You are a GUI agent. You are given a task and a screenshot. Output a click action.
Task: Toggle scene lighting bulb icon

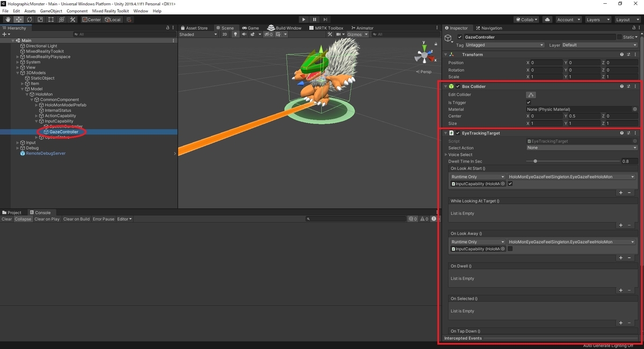236,34
